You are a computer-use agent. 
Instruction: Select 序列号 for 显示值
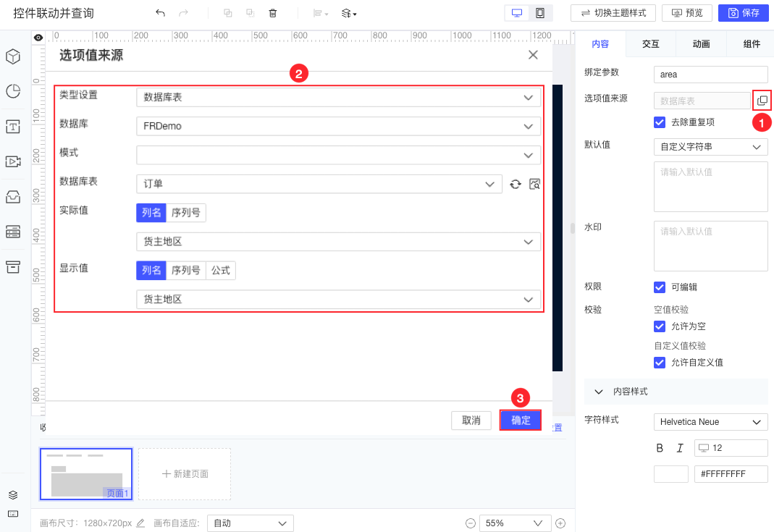click(x=185, y=271)
